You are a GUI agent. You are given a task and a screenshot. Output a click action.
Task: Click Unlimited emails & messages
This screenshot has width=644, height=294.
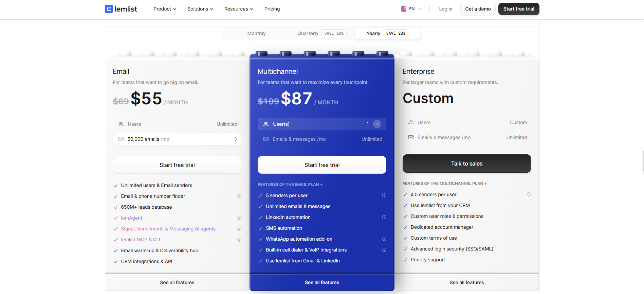click(x=298, y=206)
